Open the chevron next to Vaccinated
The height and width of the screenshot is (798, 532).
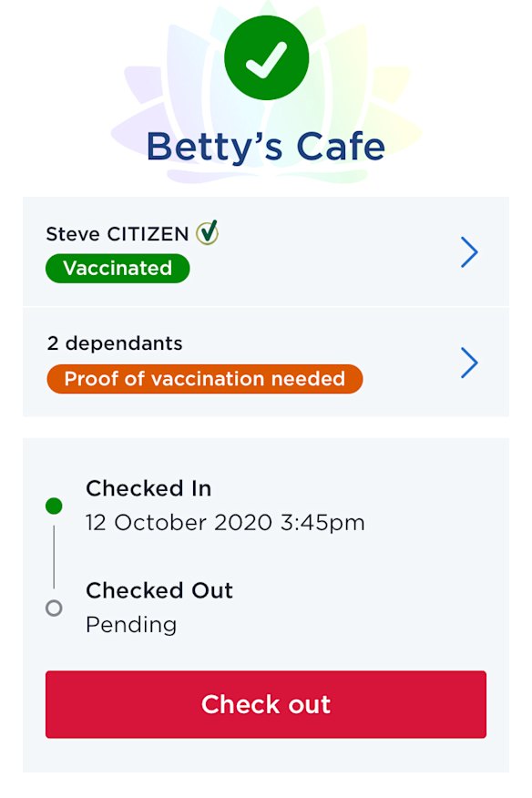(468, 252)
